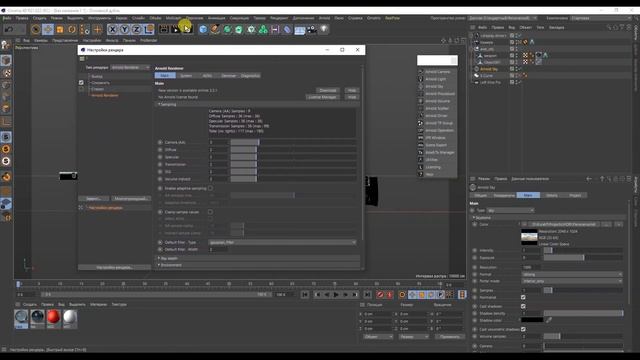
Task: Open Default filter Type dropdown
Action: [x=282, y=242]
